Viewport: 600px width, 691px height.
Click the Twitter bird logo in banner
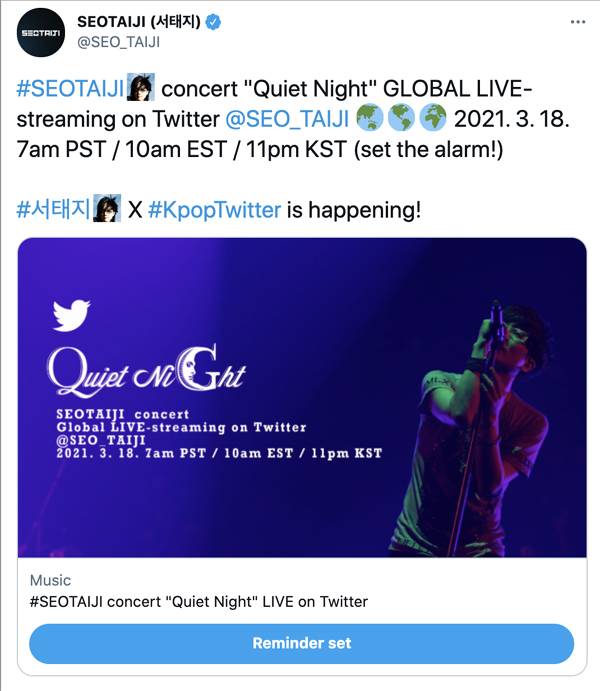click(x=72, y=316)
